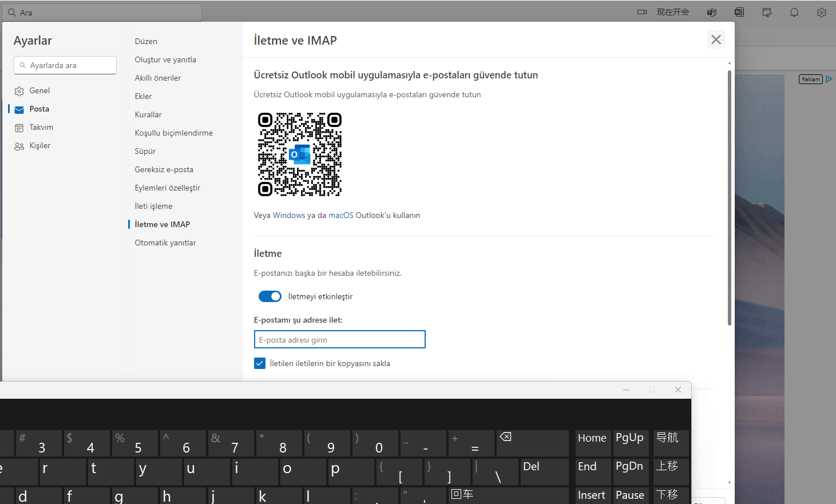Search in the Ayarlarda ara box
The height and width of the screenshot is (504, 836).
click(x=65, y=65)
